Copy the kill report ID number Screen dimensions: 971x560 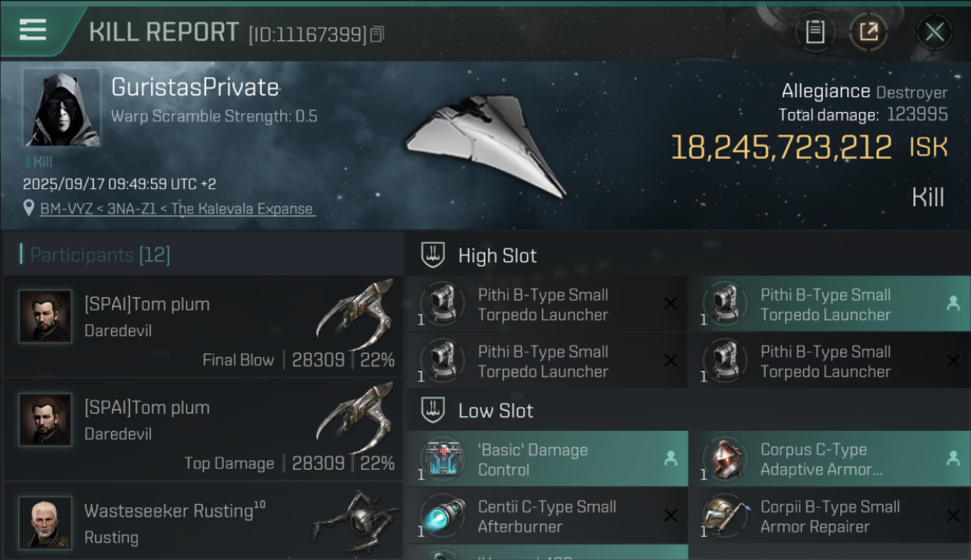tap(377, 34)
